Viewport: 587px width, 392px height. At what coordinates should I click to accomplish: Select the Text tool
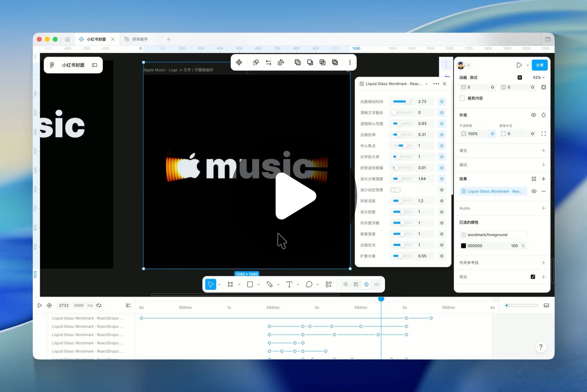pos(289,284)
